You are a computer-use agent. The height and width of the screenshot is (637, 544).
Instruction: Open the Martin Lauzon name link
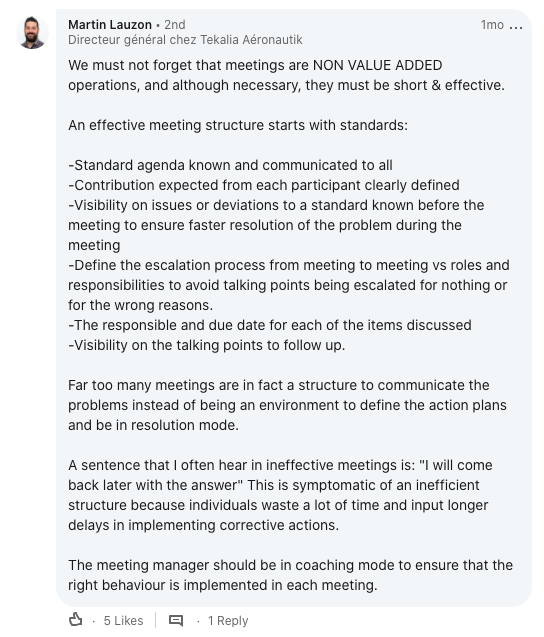[x=110, y=25]
